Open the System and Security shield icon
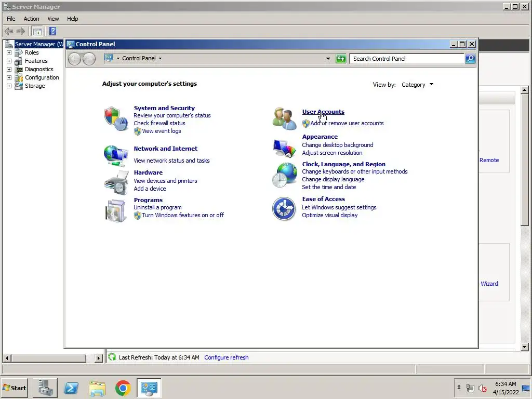Viewport: 532px width, 399px height. 116,119
